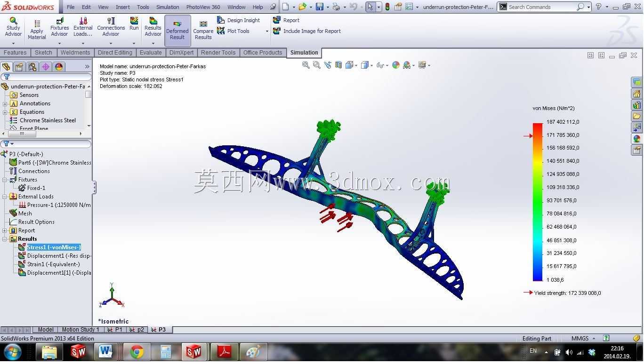Click Compare Results
Screen dimensions: 644x364
[x=203, y=30]
